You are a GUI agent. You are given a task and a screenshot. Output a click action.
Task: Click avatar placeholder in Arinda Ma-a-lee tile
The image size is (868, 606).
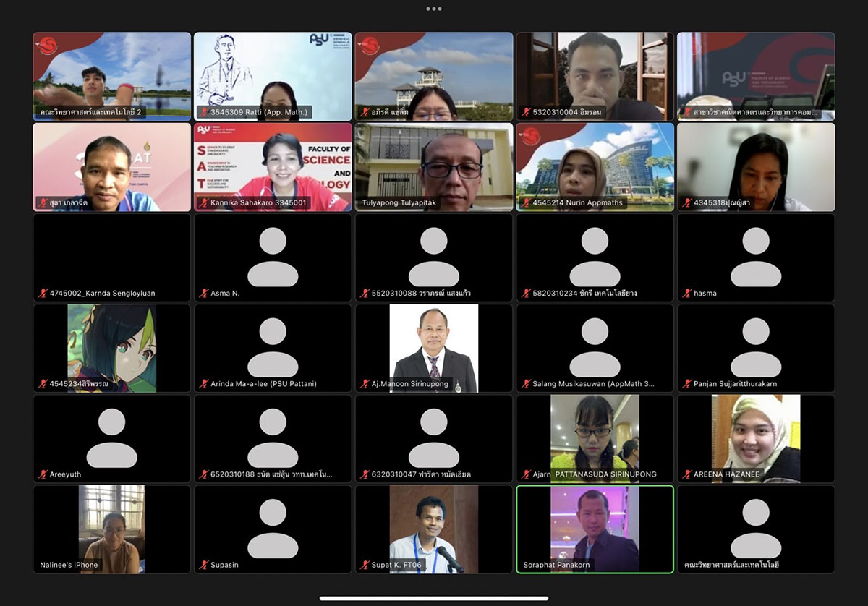pyautogui.click(x=273, y=347)
